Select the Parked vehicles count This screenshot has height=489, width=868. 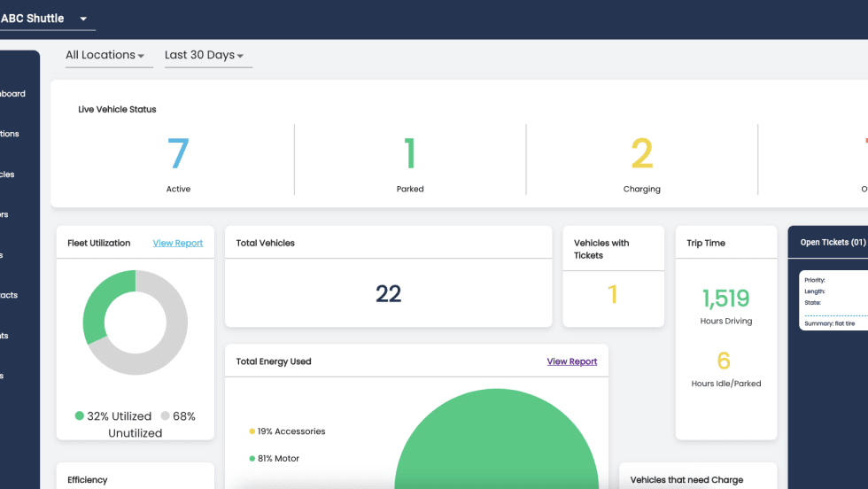pos(409,153)
